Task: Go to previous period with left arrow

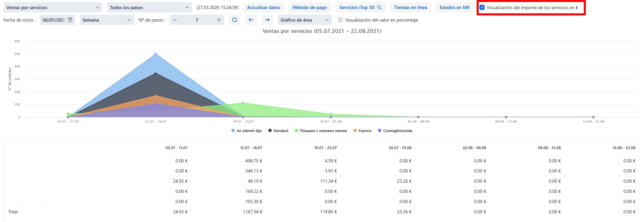Action: (251, 20)
